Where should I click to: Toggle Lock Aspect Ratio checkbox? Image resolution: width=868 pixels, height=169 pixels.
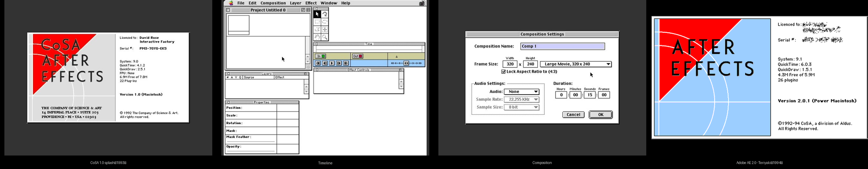pyautogui.click(x=503, y=72)
